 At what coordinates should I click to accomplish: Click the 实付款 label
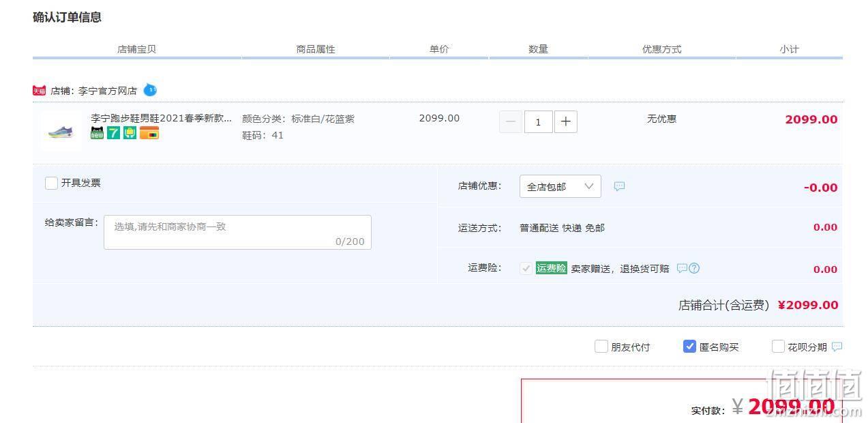pos(708,411)
